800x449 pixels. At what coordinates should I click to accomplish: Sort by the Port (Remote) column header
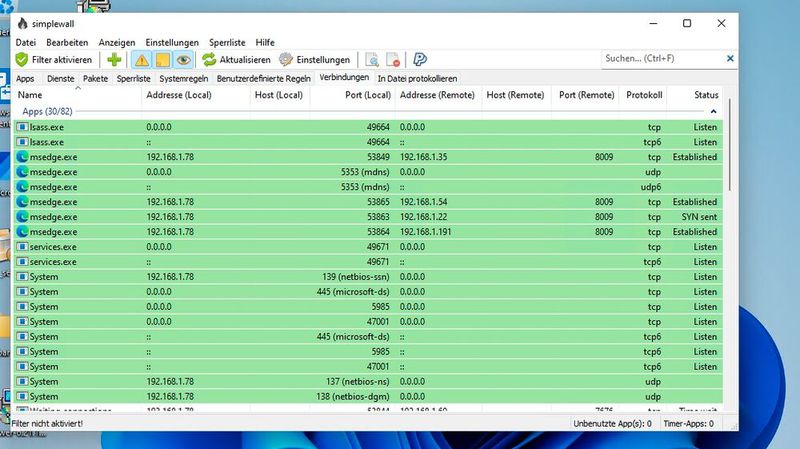[x=587, y=95]
